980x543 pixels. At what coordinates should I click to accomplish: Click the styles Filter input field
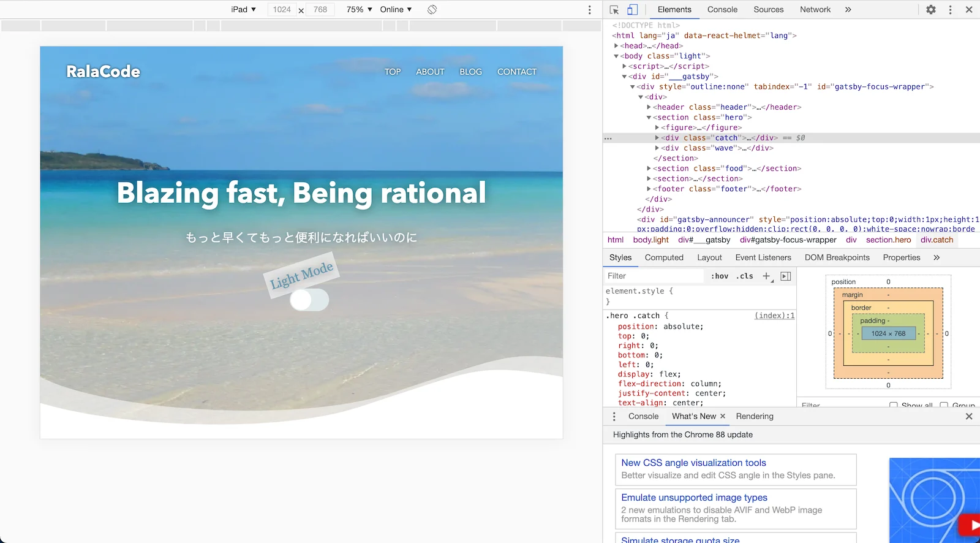654,276
